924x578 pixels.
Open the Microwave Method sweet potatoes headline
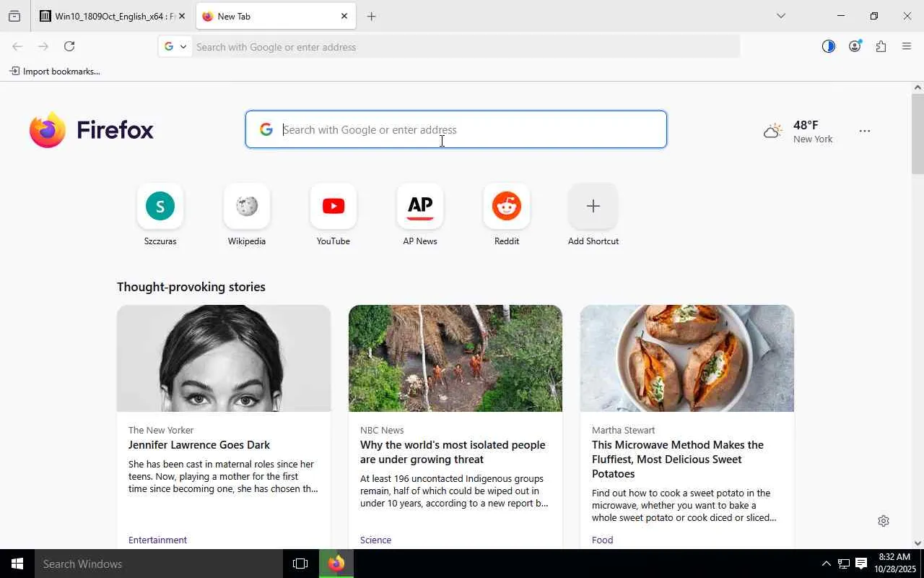tap(678, 460)
